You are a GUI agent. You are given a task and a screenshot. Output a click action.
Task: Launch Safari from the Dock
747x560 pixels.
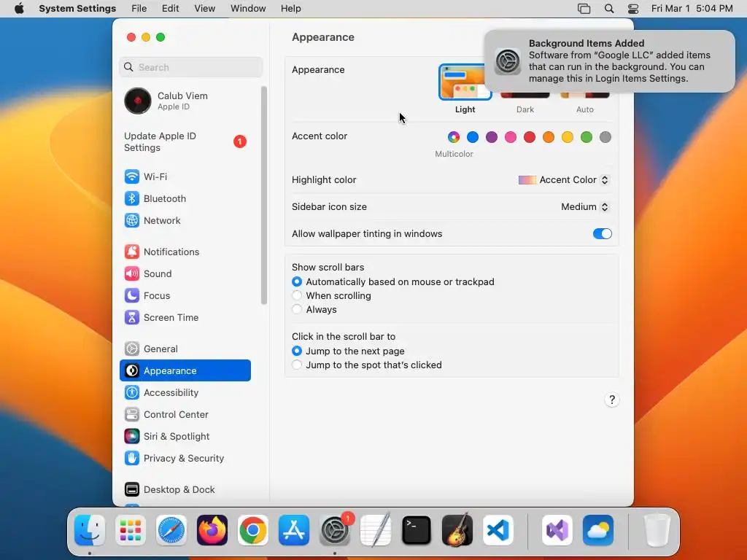[171, 530]
